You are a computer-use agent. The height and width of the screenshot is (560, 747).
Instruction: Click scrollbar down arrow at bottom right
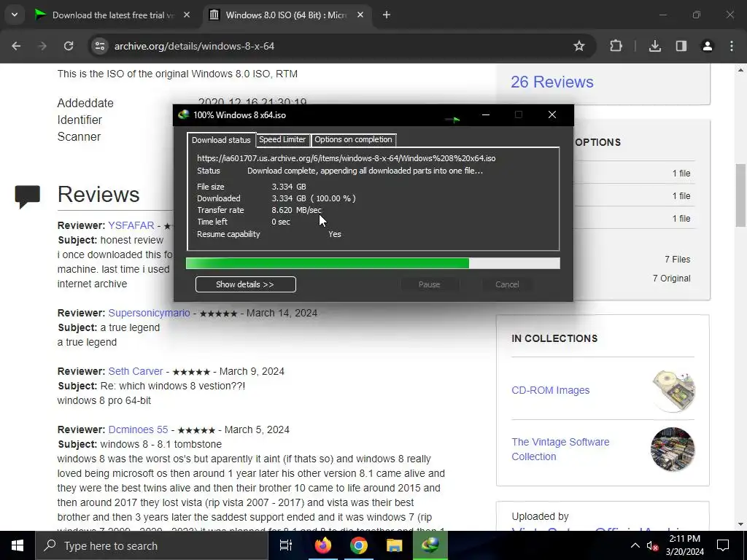coord(740,524)
